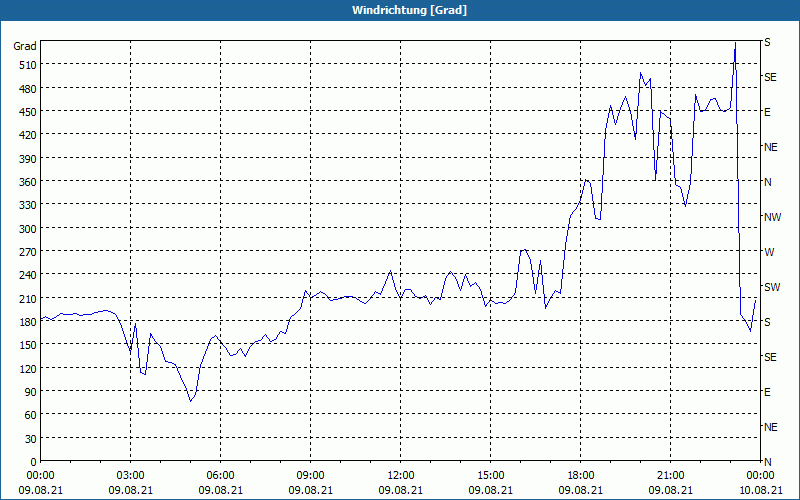The height and width of the screenshot is (500, 800).
Task: Pick the 12:00 time axis label
Action: click(401, 476)
